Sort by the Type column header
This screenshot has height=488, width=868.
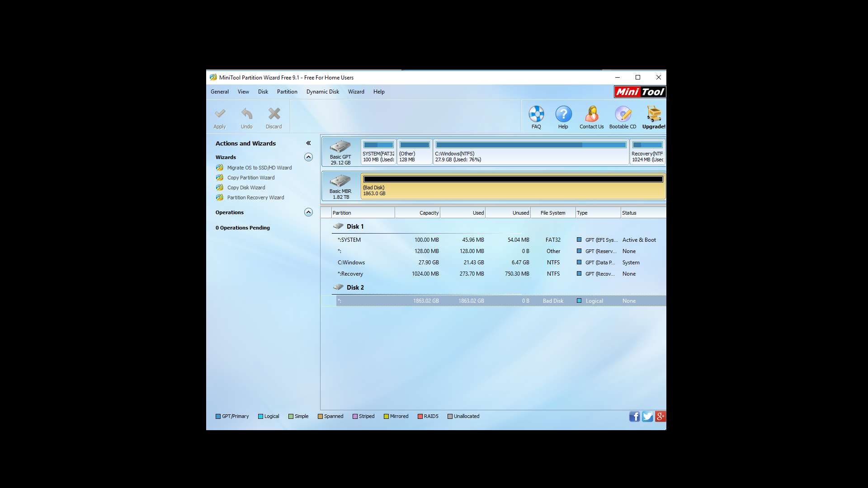pos(598,213)
